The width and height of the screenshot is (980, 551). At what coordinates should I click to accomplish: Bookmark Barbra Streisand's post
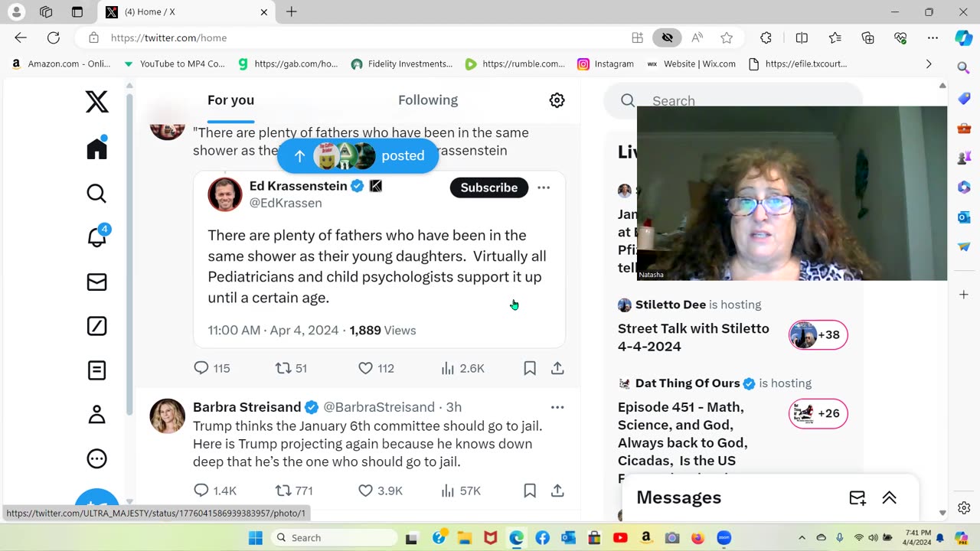click(530, 491)
